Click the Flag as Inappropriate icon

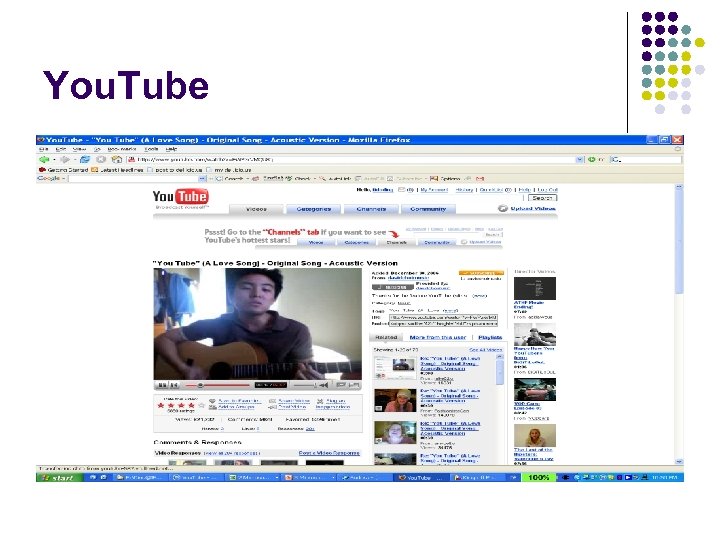320,401
